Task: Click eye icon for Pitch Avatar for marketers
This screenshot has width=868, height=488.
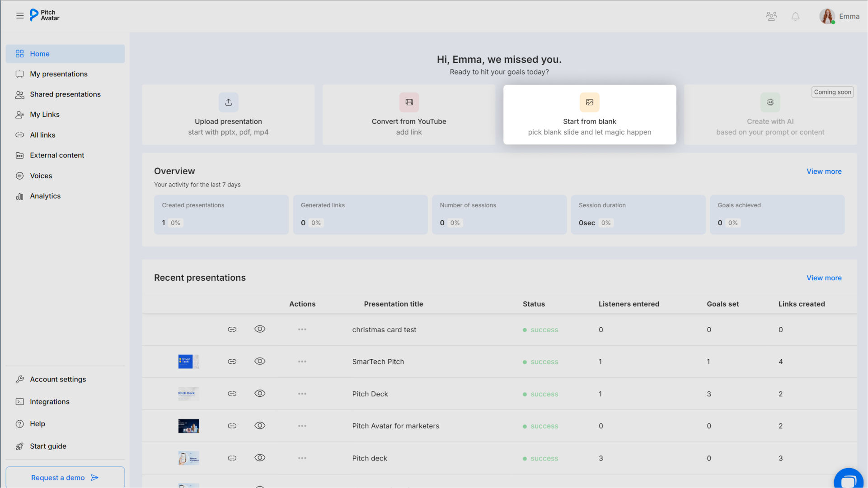Action: [x=260, y=426]
